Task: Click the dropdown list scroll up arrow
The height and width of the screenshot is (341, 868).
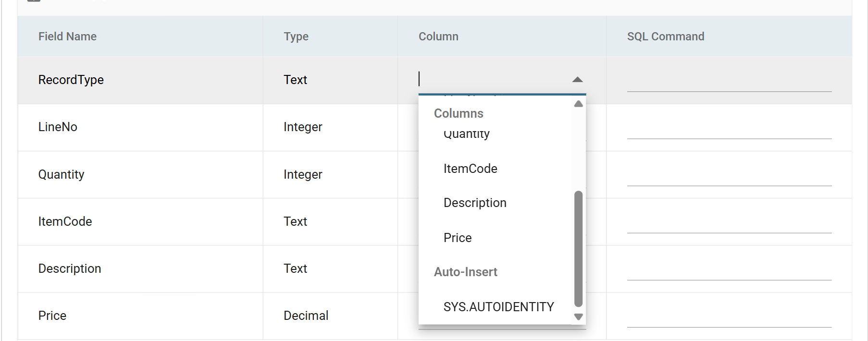Action: (x=579, y=104)
